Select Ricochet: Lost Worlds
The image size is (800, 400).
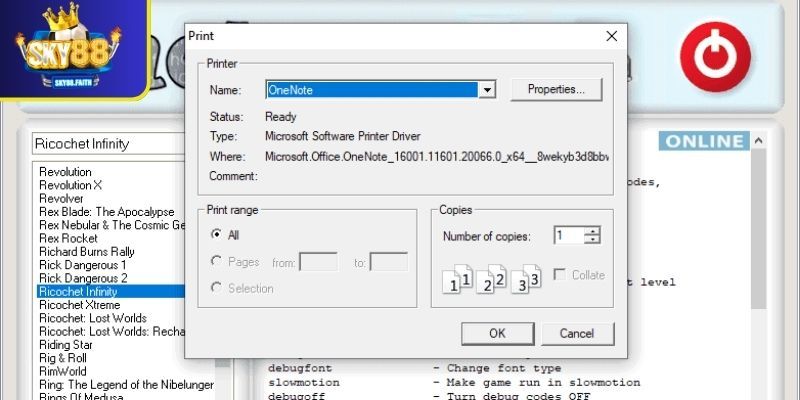coord(93,318)
